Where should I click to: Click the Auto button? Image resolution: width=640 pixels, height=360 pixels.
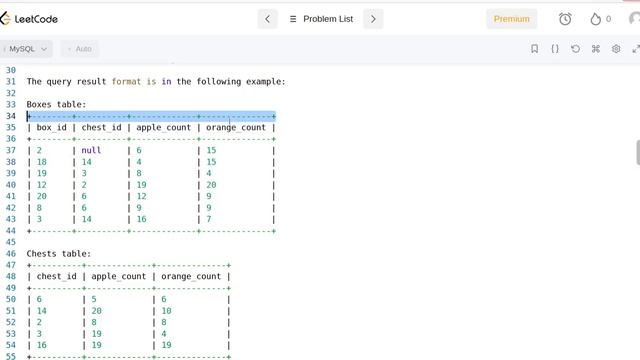[80, 49]
